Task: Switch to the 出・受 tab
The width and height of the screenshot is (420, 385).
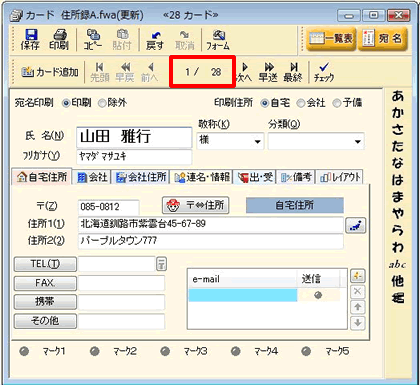Action: tap(255, 177)
